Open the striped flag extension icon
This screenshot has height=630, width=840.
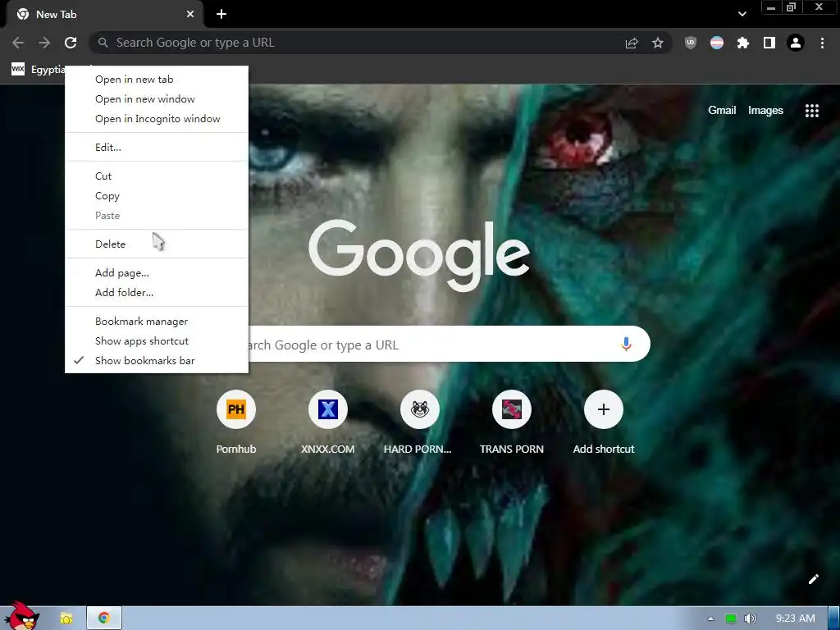(717, 43)
